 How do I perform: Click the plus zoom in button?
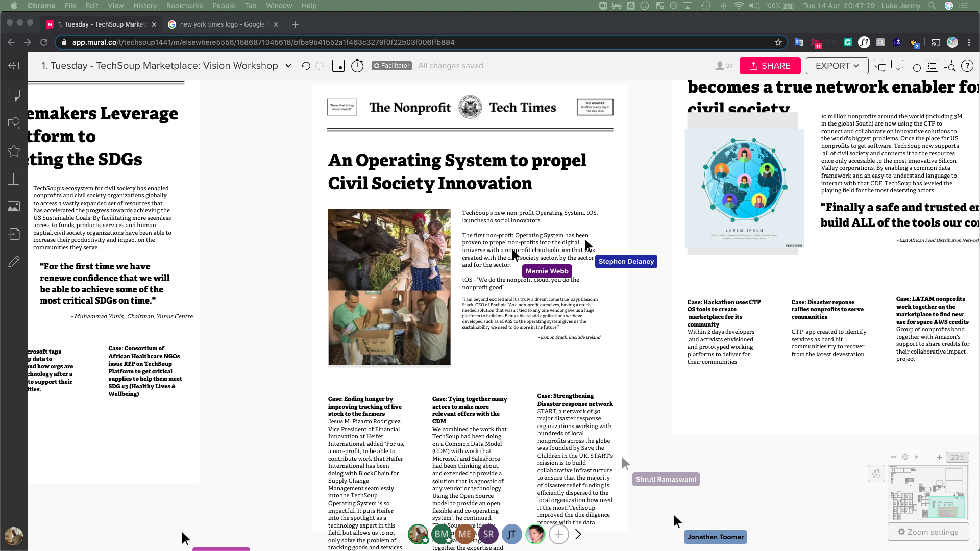tap(939, 457)
